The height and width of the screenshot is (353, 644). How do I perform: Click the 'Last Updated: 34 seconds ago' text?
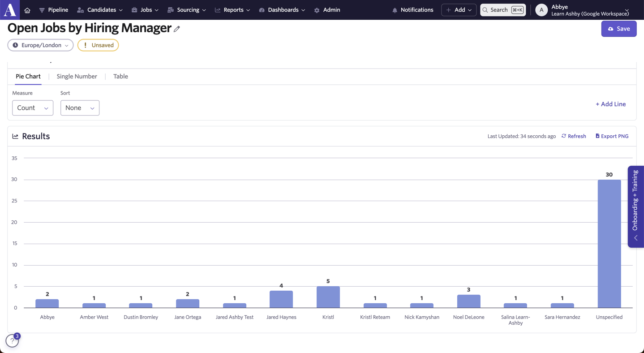tap(522, 136)
